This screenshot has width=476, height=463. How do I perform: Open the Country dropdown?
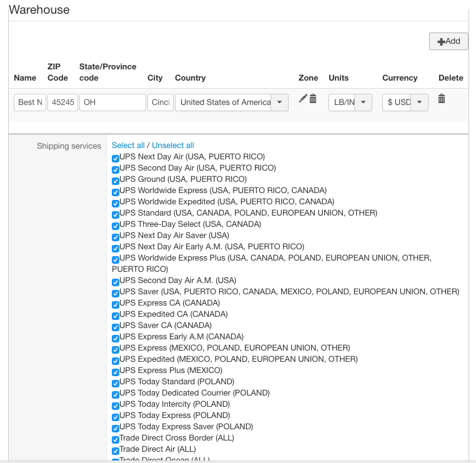[x=231, y=102]
